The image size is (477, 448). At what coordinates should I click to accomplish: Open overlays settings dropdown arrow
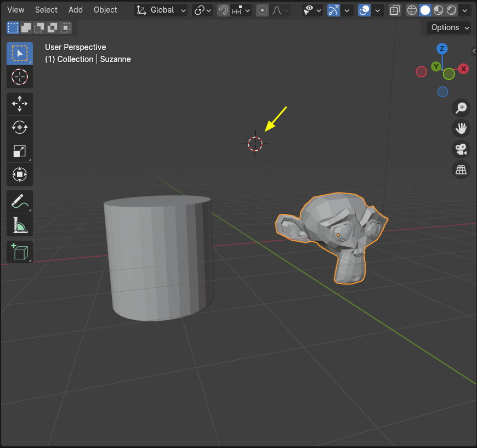point(378,10)
